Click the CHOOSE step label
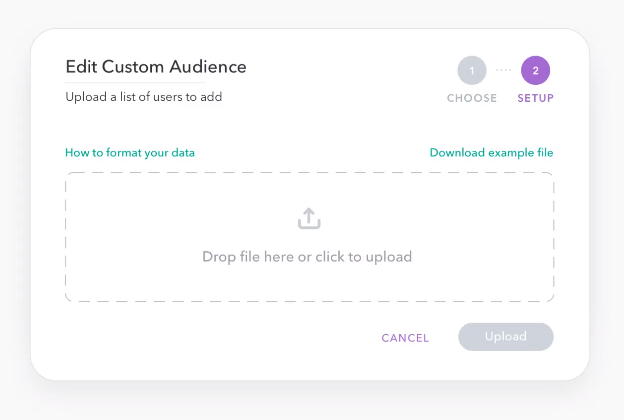This screenshot has width=624, height=420. 472,98
